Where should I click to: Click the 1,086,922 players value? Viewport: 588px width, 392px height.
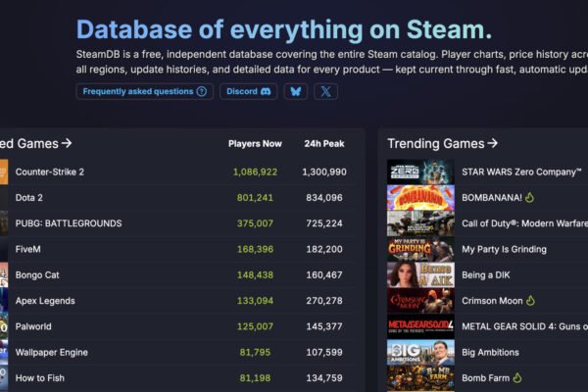point(255,171)
